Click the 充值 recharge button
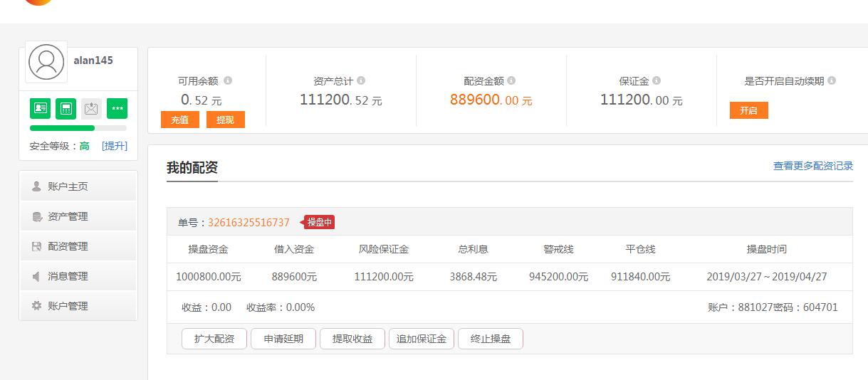 pos(179,120)
